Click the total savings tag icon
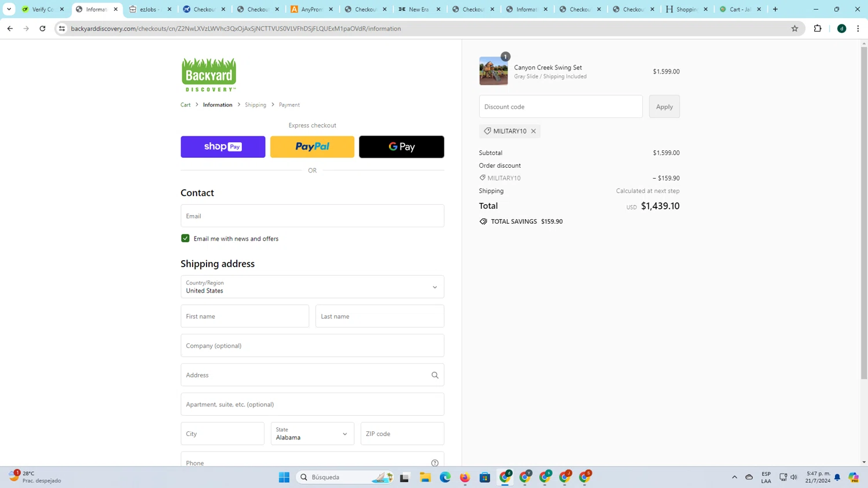Viewport: 868px width, 488px height. tap(483, 221)
